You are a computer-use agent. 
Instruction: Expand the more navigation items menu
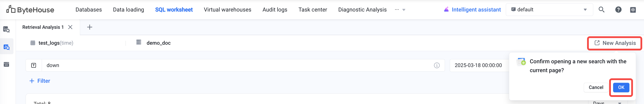(400, 10)
